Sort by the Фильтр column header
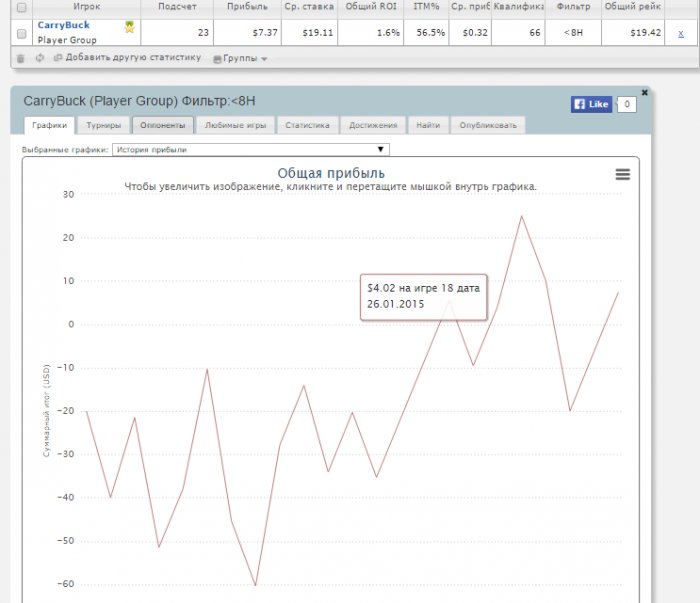Image resolution: width=700 pixels, height=603 pixels. pos(573,7)
